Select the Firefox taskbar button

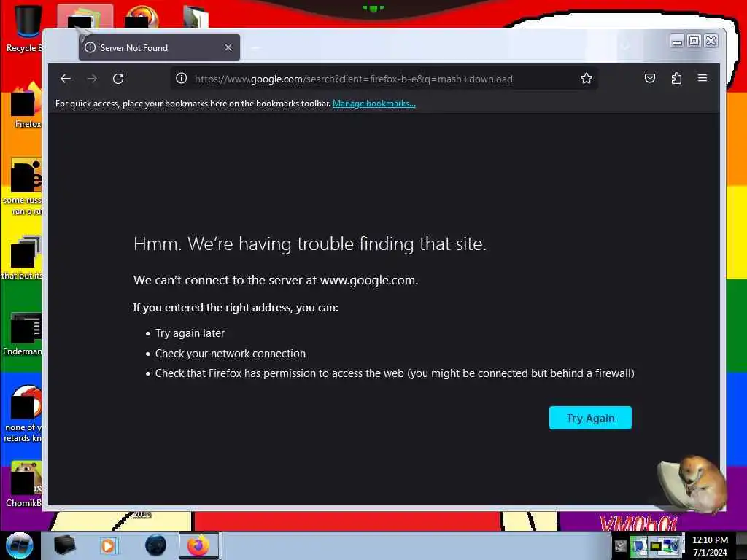(x=198, y=545)
